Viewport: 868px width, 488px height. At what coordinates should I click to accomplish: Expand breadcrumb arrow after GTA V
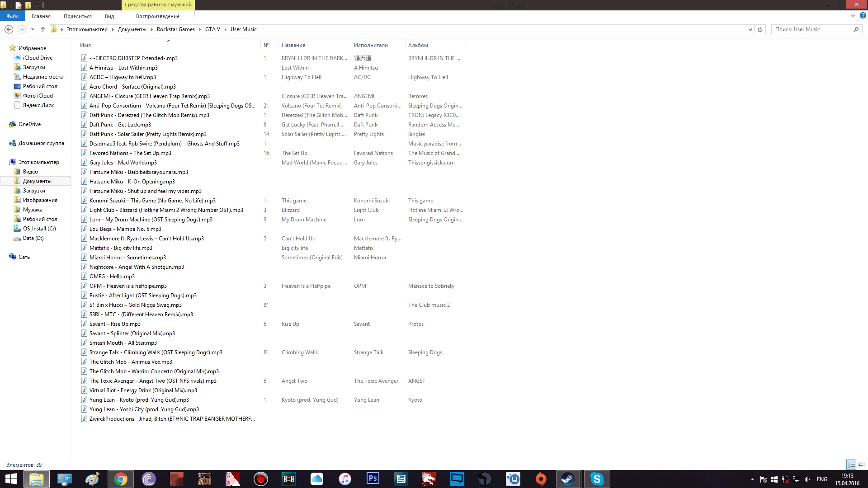225,29
